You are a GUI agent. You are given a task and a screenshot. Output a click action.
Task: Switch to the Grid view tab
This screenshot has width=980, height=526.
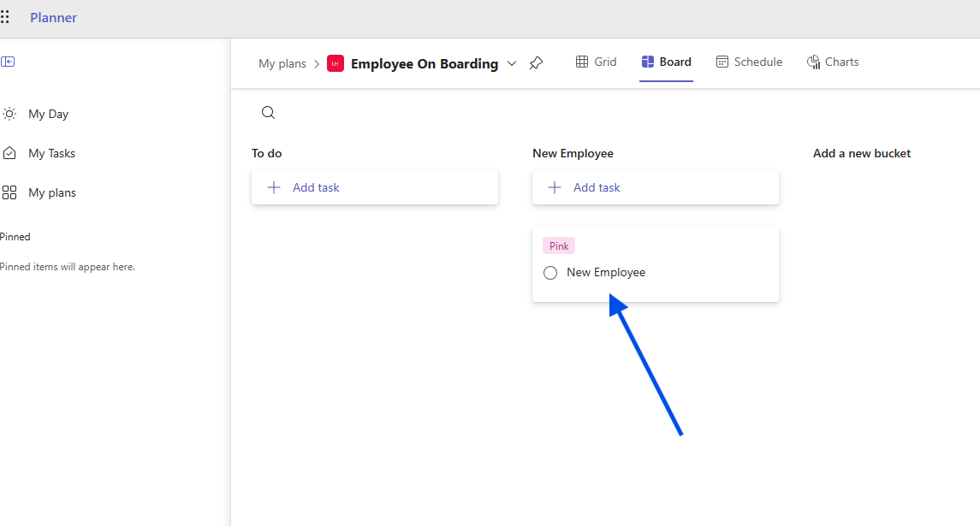tap(596, 62)
